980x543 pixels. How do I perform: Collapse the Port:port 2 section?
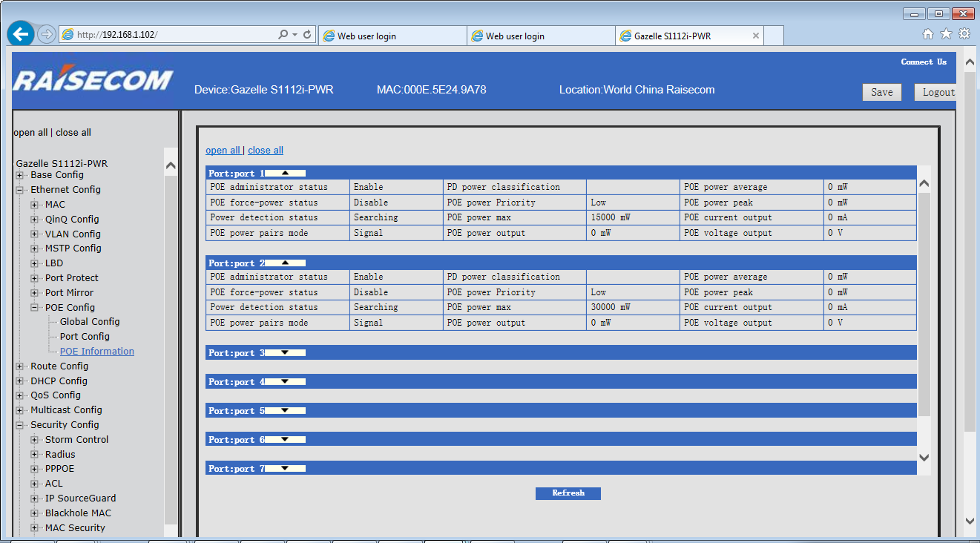click(285, 263)
